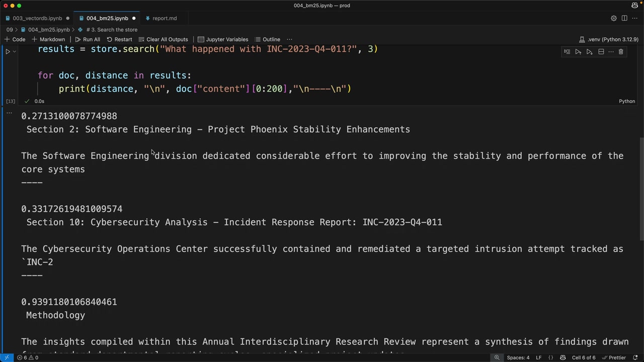Open the editor settings gear icon
Image resolution: width=644 pixels, height=362 pixels.
coord(614,18)
